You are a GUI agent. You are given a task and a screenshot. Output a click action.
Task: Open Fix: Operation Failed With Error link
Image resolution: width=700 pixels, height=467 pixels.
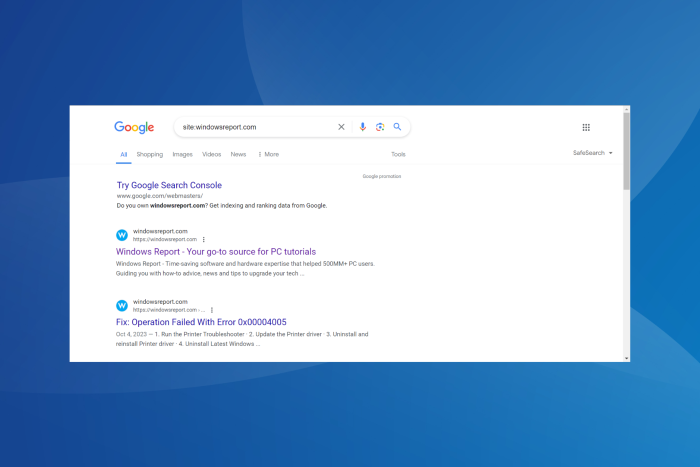click(201, 322)
